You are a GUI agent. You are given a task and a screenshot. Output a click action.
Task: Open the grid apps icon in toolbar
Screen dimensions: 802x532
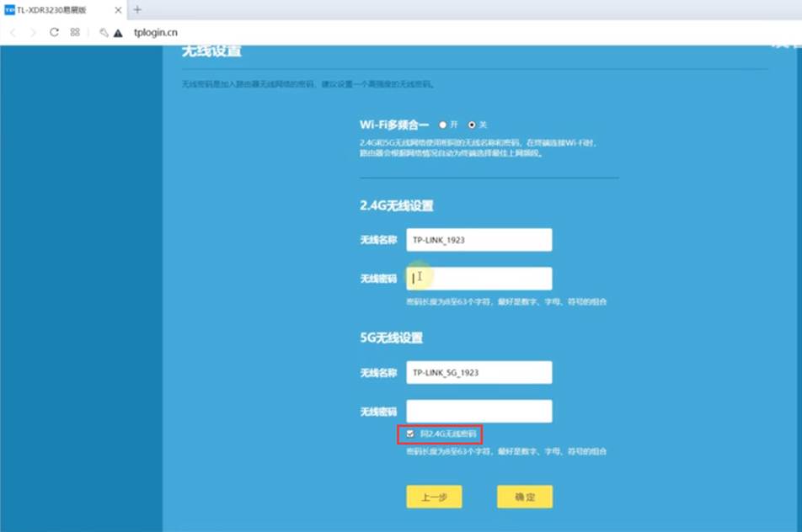(75, 32)
